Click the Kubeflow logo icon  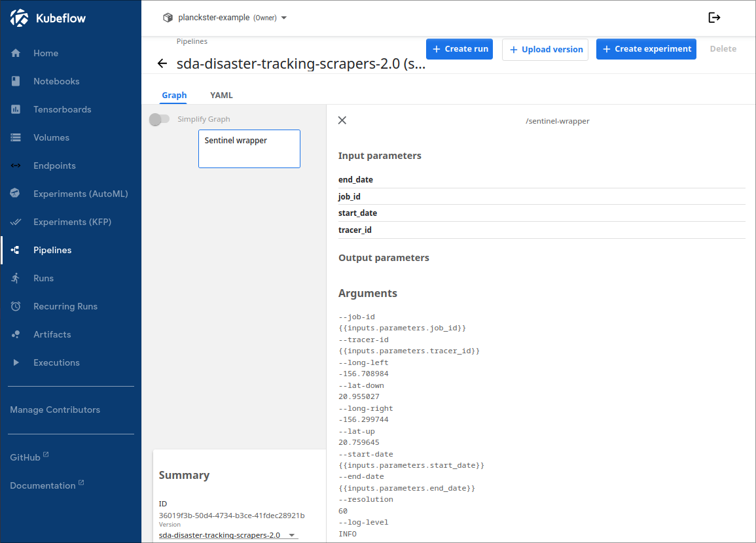pos(19,18)
